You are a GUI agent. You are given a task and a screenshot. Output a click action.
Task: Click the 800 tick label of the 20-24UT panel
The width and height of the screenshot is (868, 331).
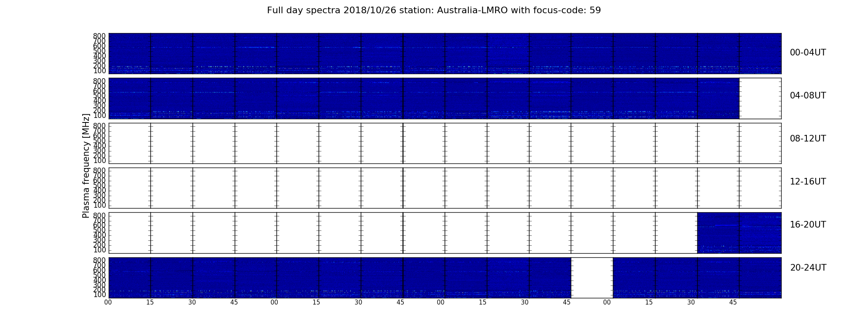pyautogui.click(x=99, y=260)
